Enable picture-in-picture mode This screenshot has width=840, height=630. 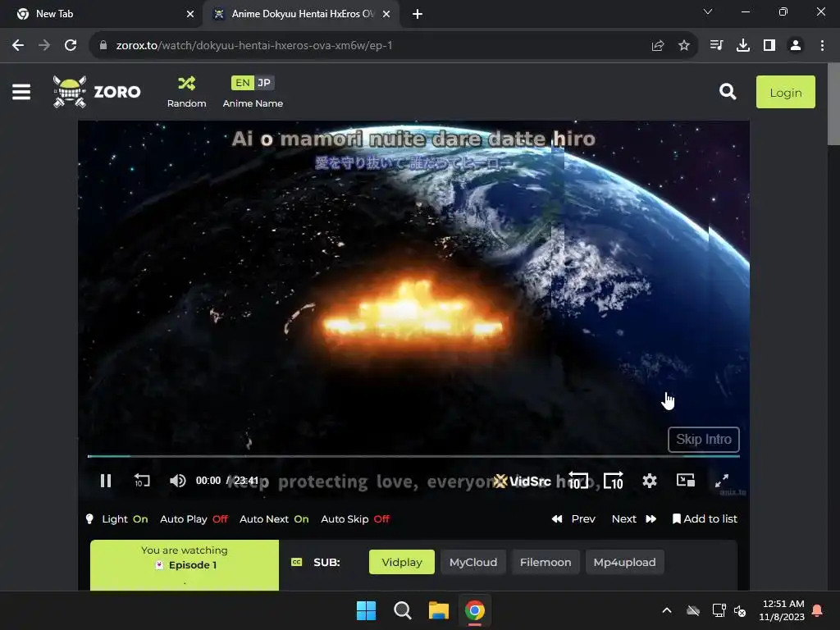685,481
